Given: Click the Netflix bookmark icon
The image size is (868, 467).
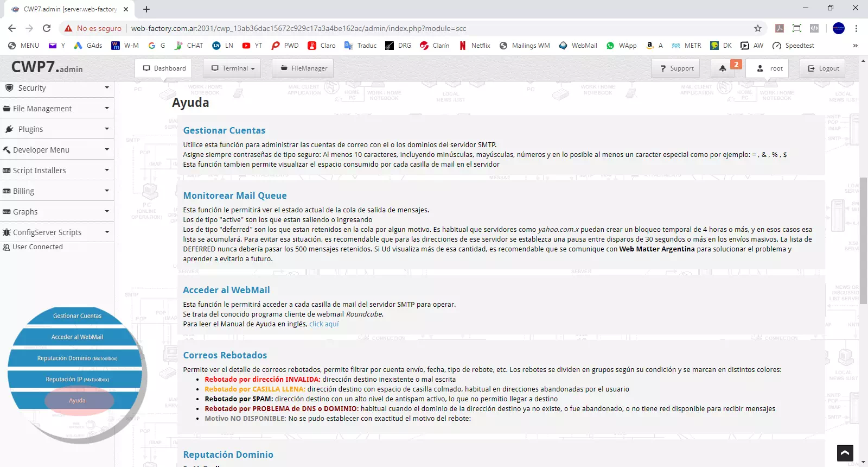Looking at the screenshot, I should tap(463, 46).
